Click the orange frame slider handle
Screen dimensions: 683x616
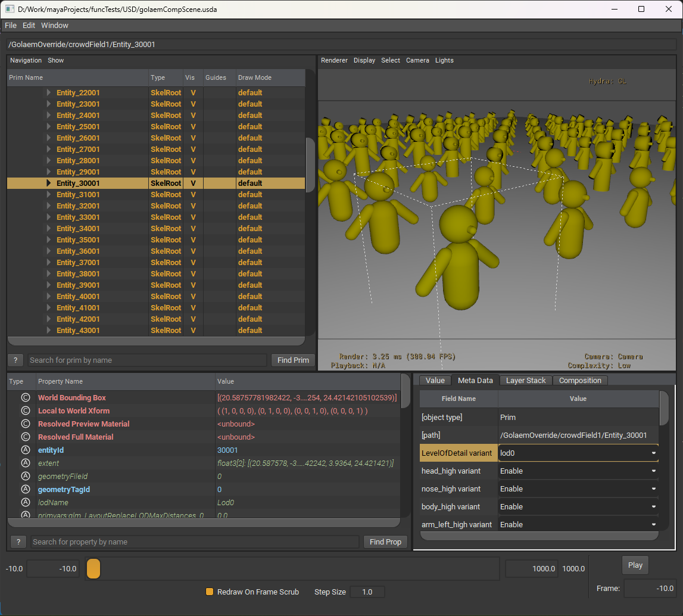pyautogui.click(x=93, y=569)
